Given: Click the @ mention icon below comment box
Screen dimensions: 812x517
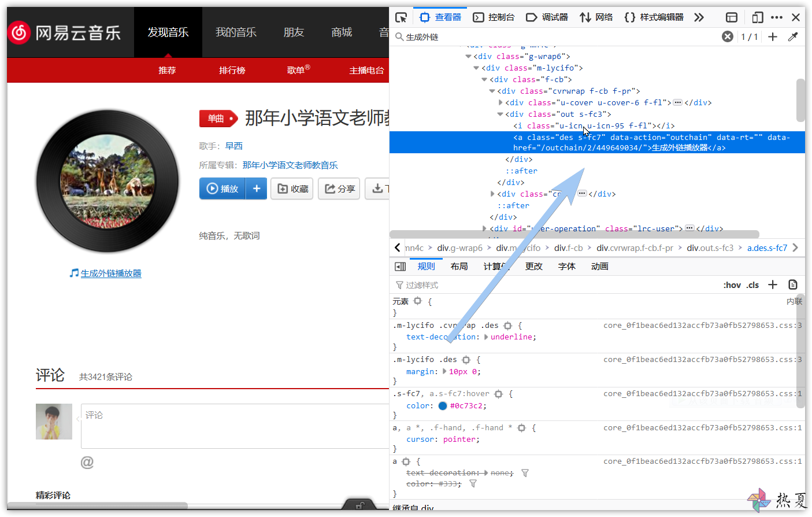Looking at the screenshot, I should click(x=87, y=462).
